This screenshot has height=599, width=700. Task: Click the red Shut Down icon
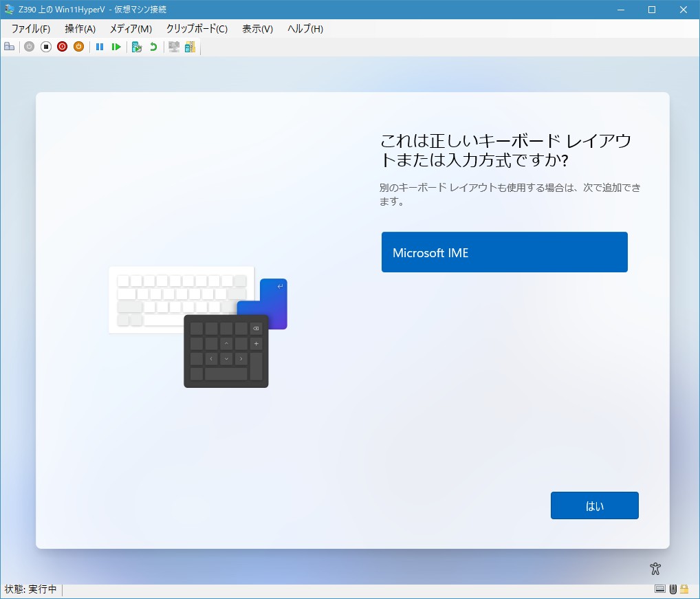click(62, 46)
